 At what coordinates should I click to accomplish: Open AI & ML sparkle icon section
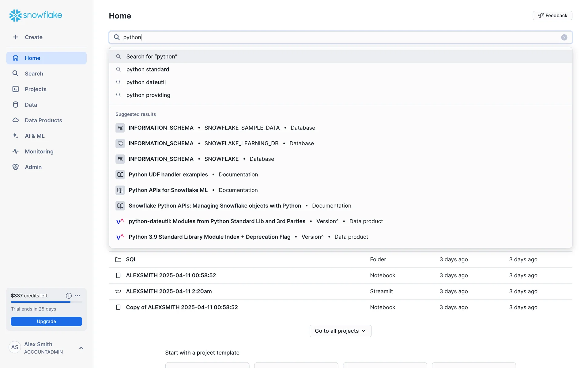point(15,136)
